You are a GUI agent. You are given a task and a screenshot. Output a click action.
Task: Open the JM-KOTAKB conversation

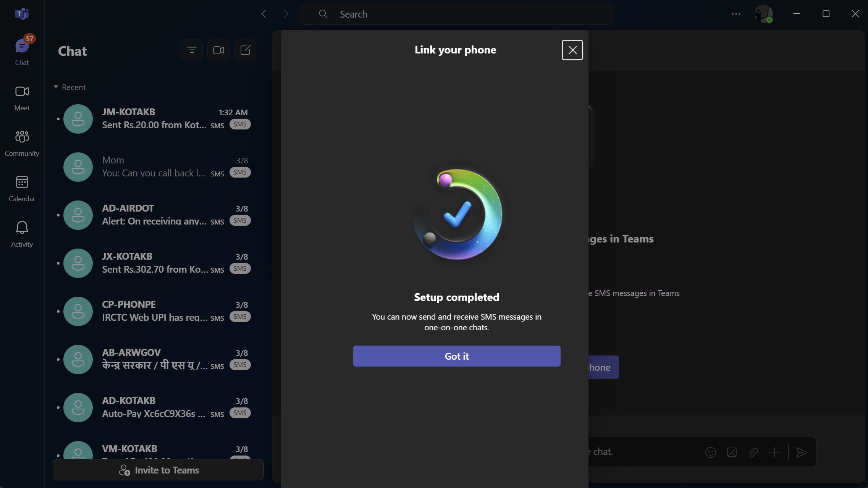(x=157, y=119)
